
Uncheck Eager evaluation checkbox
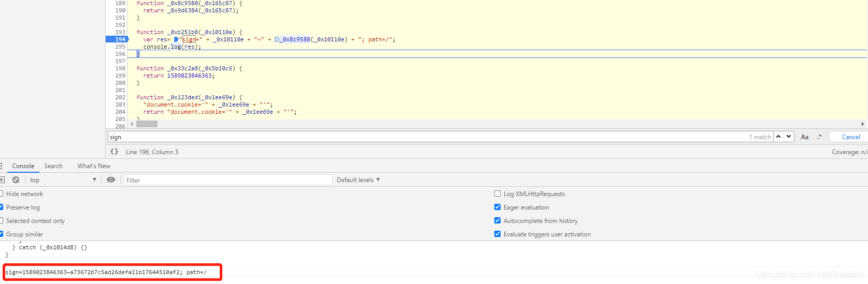pyautogui.click(x=497, y=207)
